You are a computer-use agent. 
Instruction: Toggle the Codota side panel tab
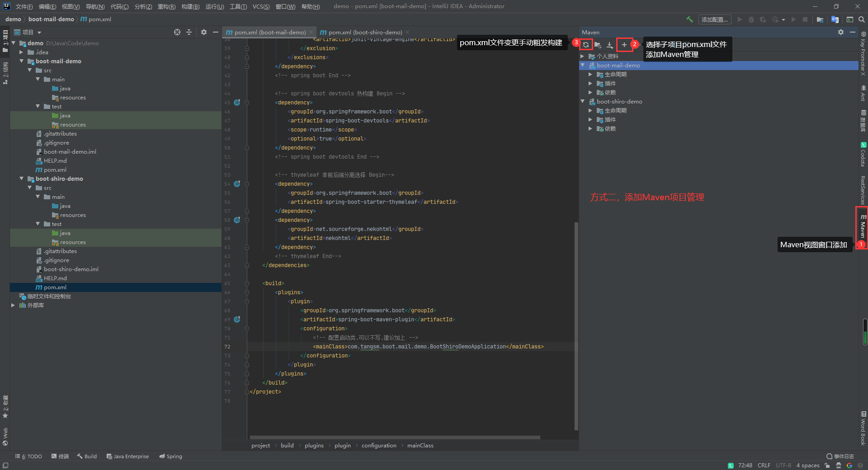point(863,155)
